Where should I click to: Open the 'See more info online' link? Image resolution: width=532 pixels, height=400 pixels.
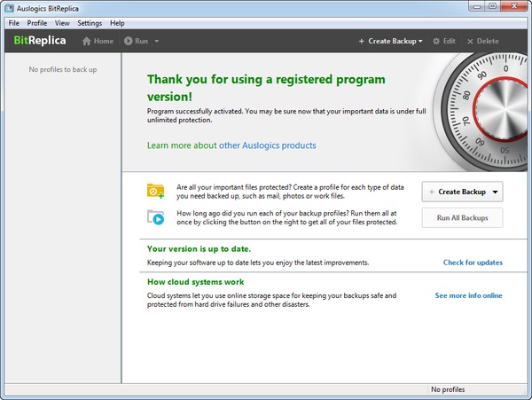(468, 295)
